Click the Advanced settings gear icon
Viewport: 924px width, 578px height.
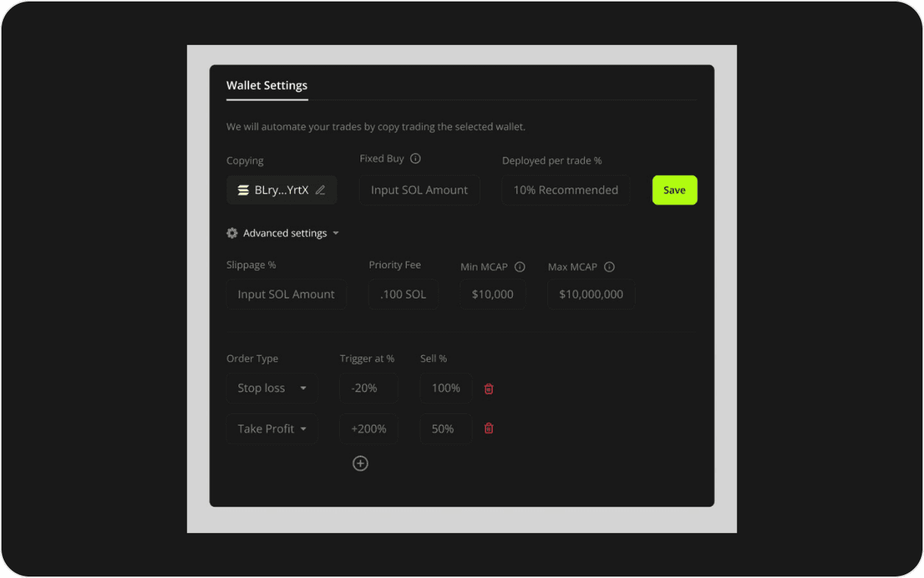tap(232, 233)
